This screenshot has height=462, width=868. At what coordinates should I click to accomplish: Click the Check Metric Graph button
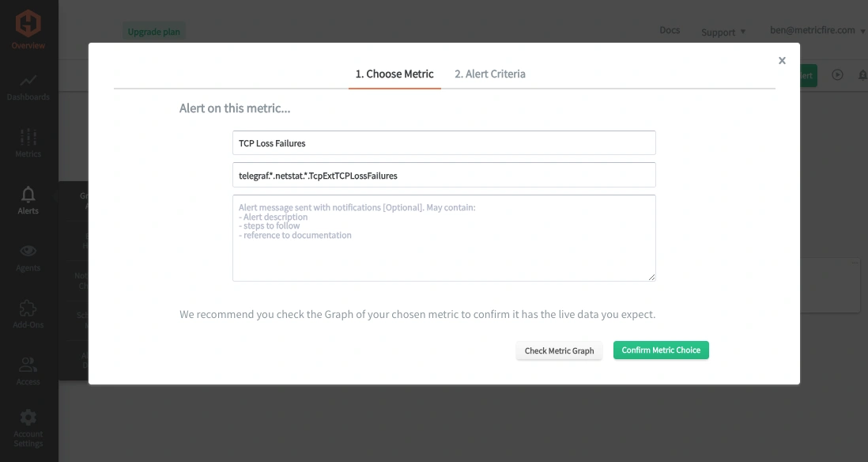[559, 350]
